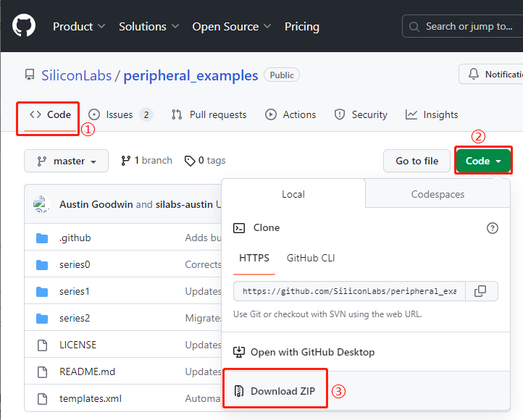The width and height of the screenshot is (523, 420).
Task: Click the branch icon showing 1 branch
Action: [x=126, y=161]
